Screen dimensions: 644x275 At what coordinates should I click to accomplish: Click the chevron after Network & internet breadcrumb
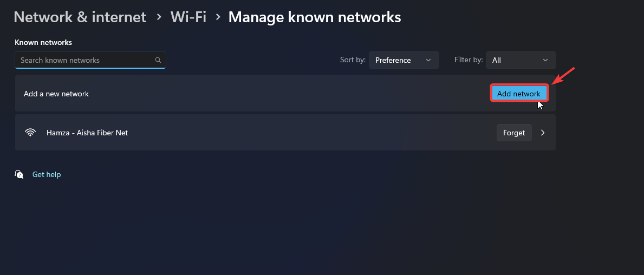pyautogui.click(x=159, y=17)
